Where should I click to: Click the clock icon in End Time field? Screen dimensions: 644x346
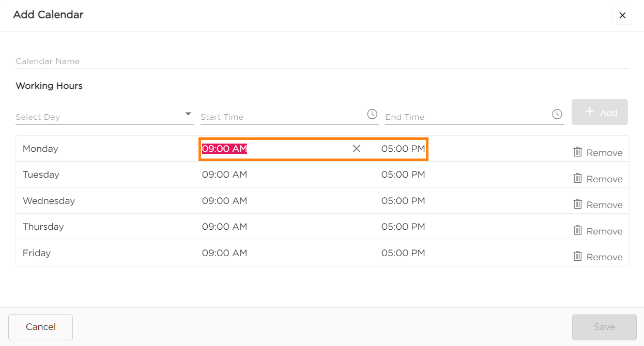pyautogui.click(x=557, y=114)
